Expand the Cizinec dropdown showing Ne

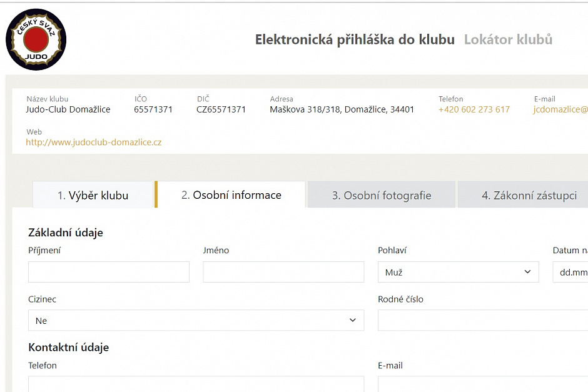196,321
